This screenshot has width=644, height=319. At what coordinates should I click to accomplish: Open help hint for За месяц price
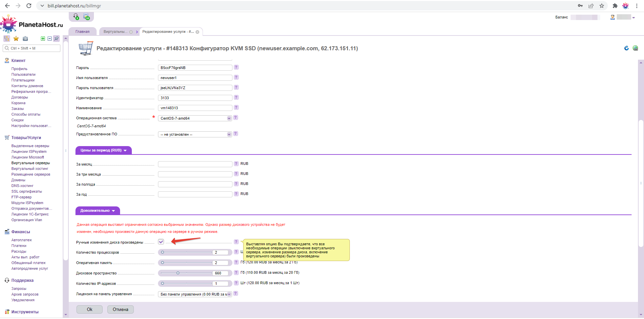[x=236, y=164]
